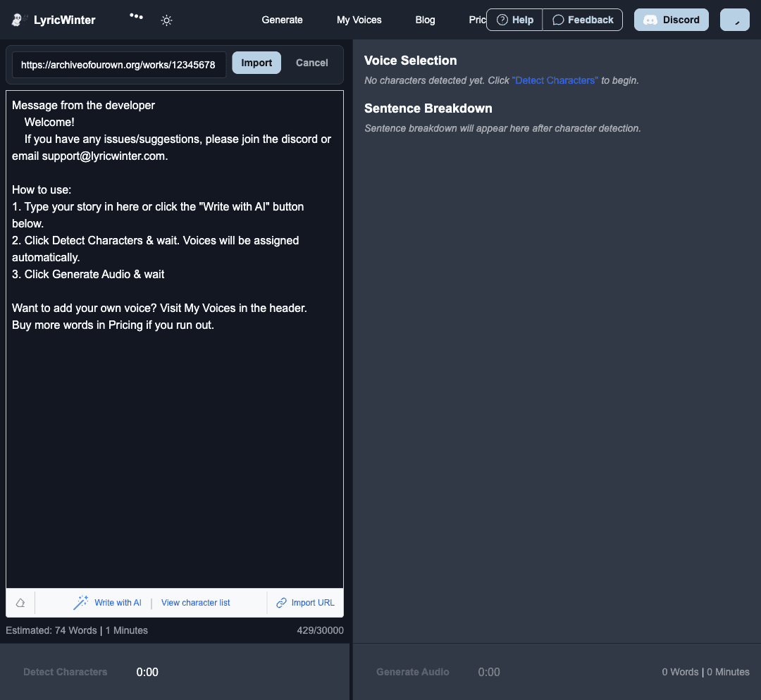Open View character list
This screenshot has width=761, height=700.
click(x=196, y=603)
